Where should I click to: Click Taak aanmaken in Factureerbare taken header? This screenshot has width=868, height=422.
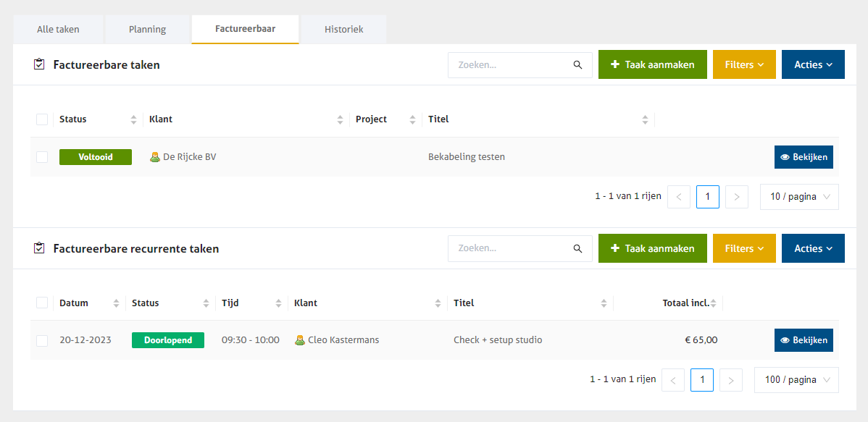tap(652, 65)
